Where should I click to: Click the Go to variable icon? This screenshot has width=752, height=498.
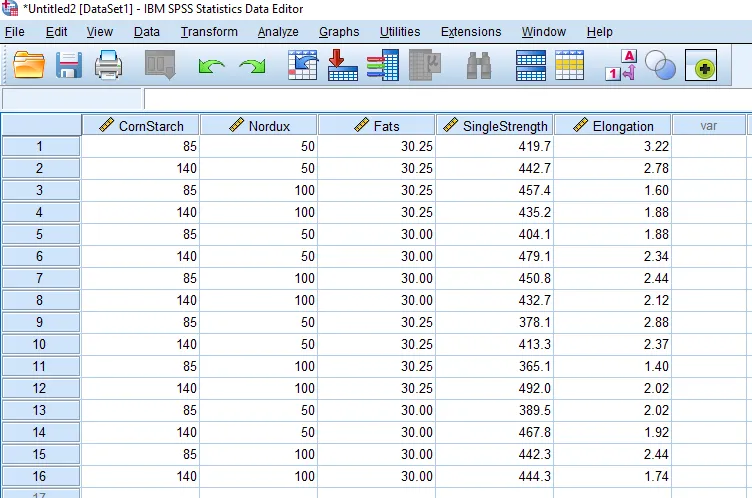342,65
